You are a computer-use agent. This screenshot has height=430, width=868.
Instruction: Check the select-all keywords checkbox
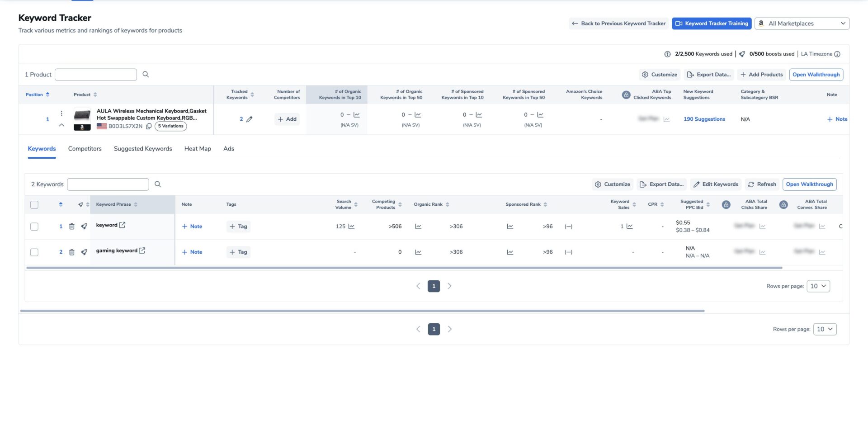click(x=34, y=205)
